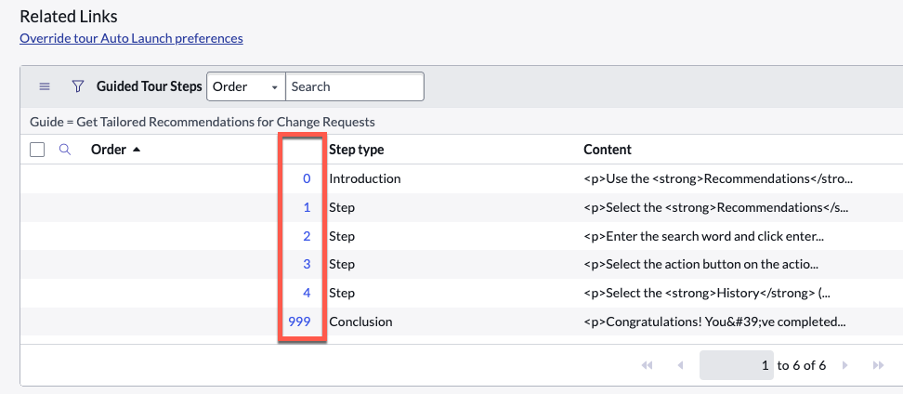Open Override tour Auto Launch preferences link
The height and width of the screenshot is (394, 904).
pyautogui.click(x=131, y=39)
